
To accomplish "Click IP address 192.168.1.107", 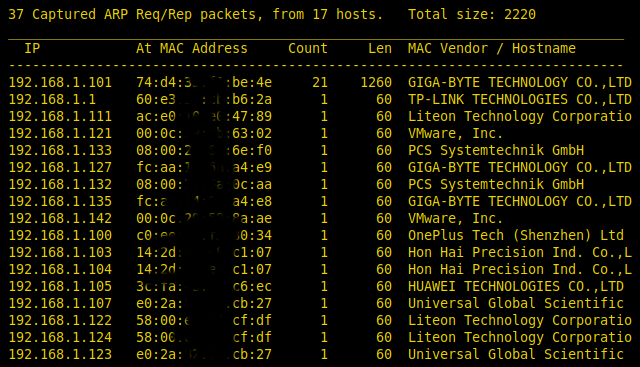I will pos(60,303).
